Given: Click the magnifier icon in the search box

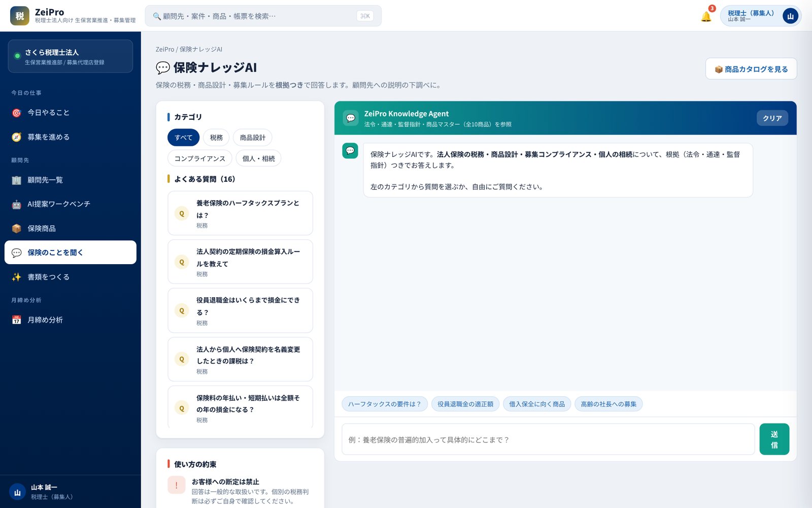Looking at the screenshot, I should pos(157,16).
